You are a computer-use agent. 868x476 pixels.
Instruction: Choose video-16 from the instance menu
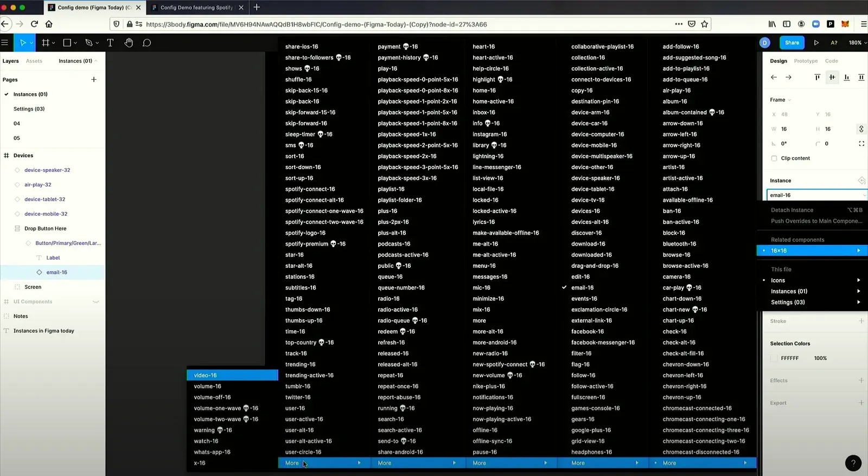pos(232,375)
